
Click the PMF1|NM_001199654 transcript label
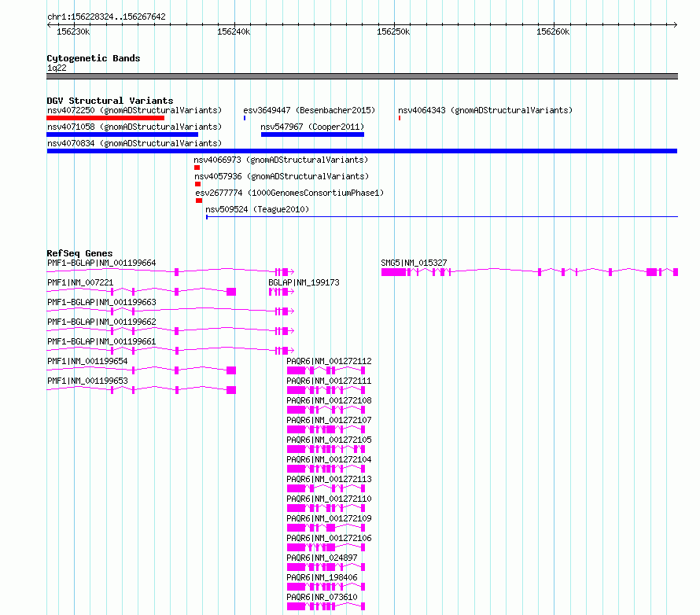[x=87, y=361]
